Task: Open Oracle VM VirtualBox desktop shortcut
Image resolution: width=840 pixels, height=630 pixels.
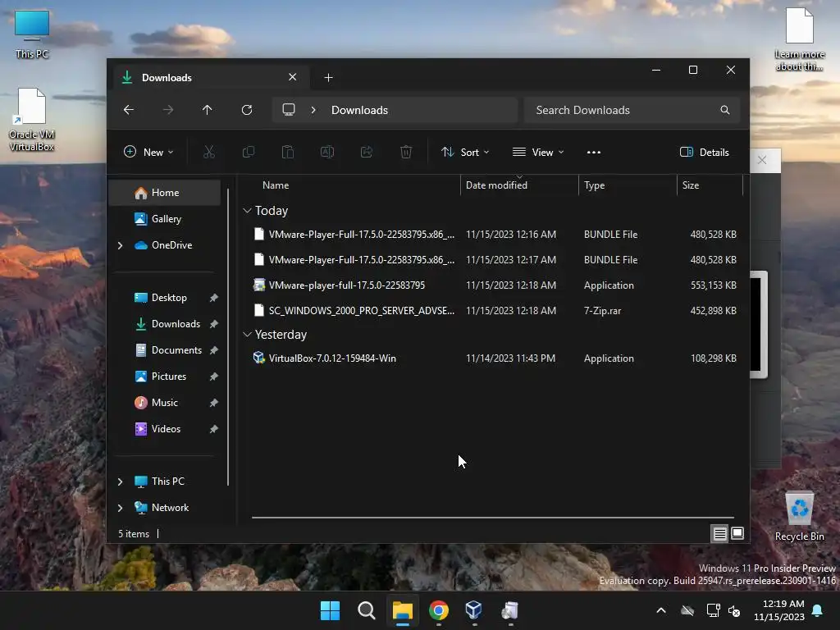Action: 32,120
